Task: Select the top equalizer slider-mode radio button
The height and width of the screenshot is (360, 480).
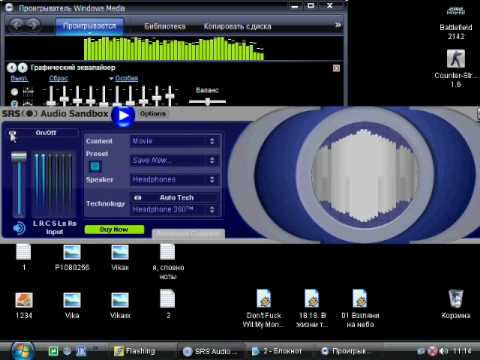Action: (x=14, y=91)
